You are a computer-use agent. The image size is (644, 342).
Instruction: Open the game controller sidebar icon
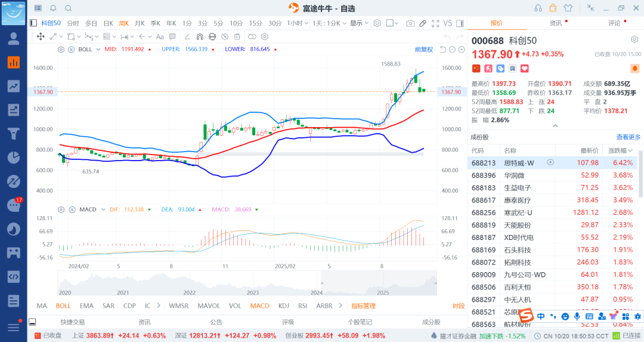[x=14, y=252]
